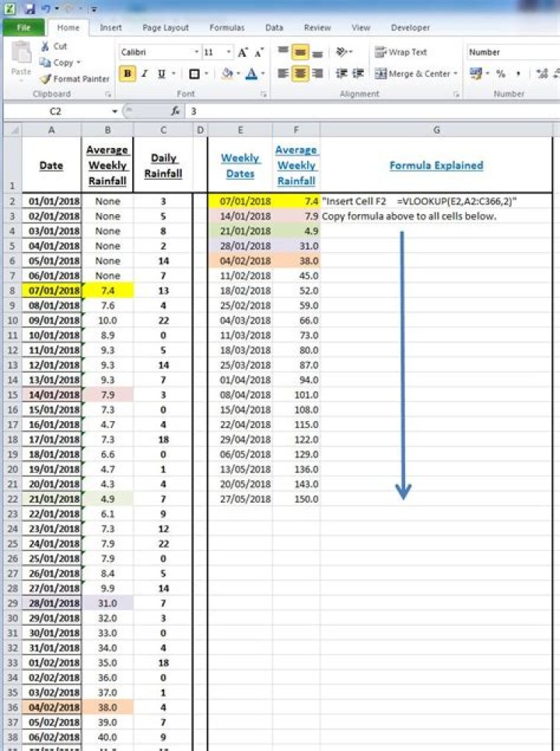
Task: Click the Paste clipboard icon
Action: (x=21, y=53)
